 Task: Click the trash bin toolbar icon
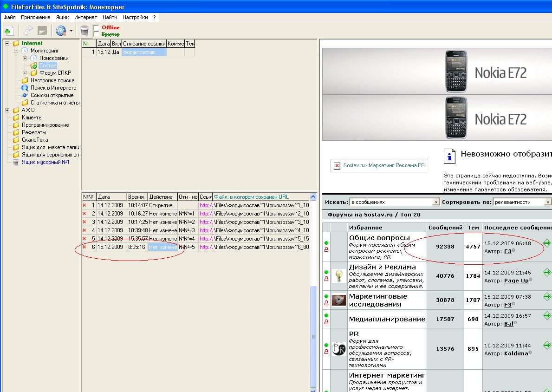click(x=84, y=31)
